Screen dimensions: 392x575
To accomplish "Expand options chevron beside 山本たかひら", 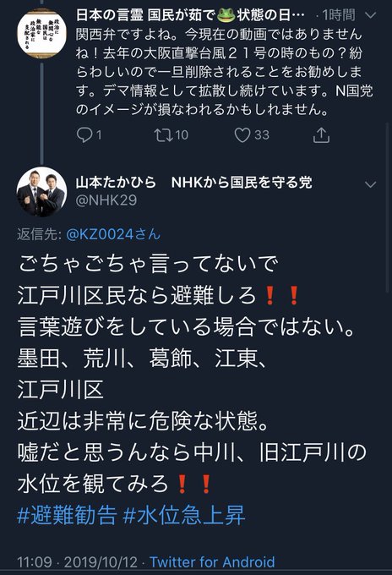I will (371, 184).
